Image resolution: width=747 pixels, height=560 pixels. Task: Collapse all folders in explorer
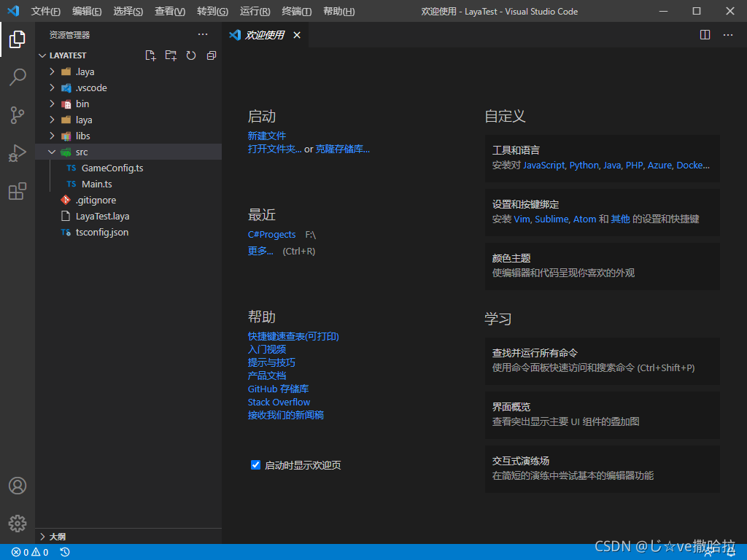212,55
